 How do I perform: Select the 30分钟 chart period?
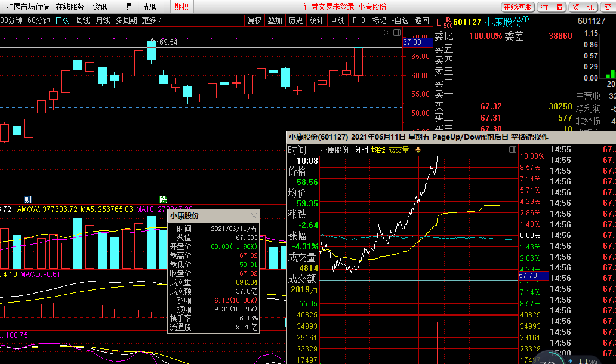(11, 20)
